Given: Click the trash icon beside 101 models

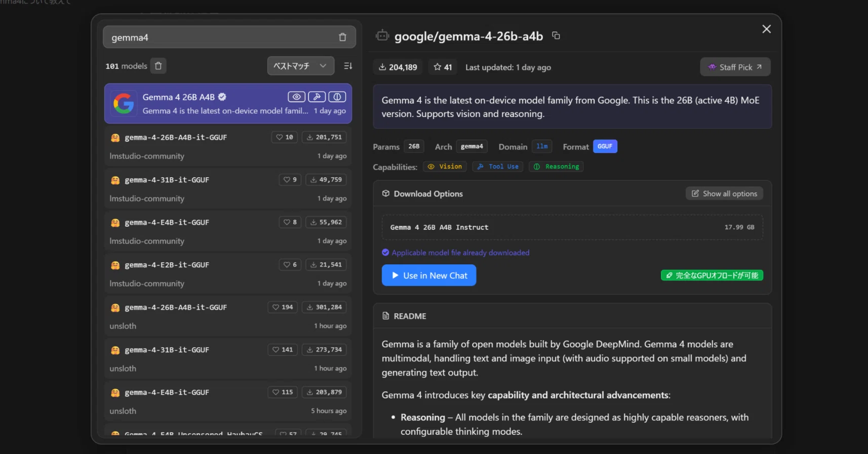Looking at the screenshot, I should coord(159,66).
